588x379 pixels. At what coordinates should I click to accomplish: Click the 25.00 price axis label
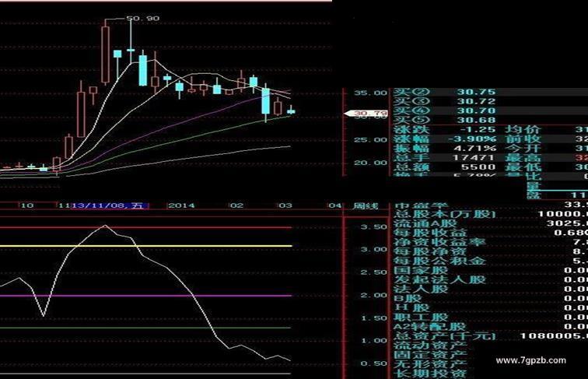click(370, 140)
